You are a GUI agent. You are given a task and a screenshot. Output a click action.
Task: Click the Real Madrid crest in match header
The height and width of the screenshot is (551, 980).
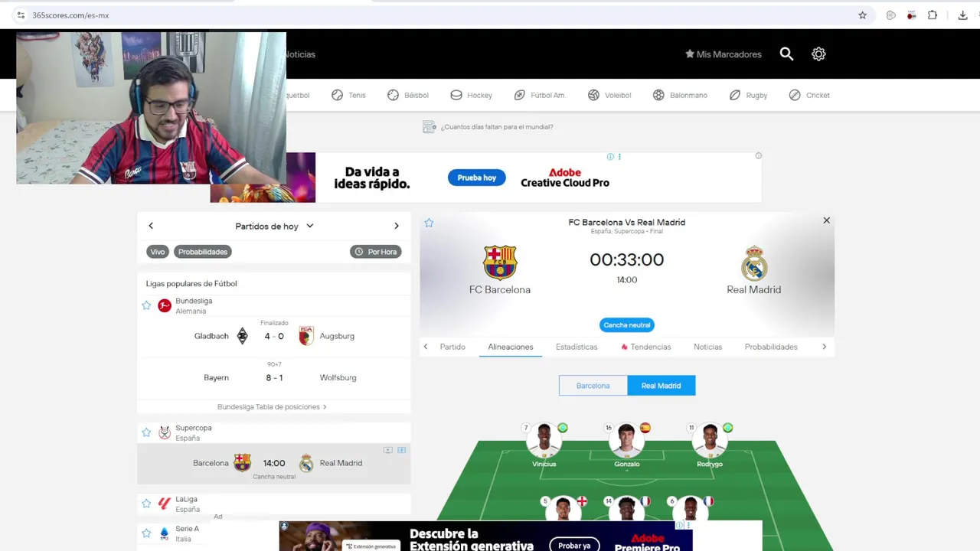click(x=754, y=262)
